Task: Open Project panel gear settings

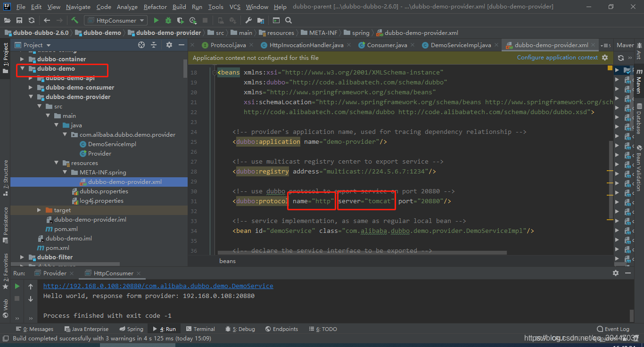Action: coord(169,45)
